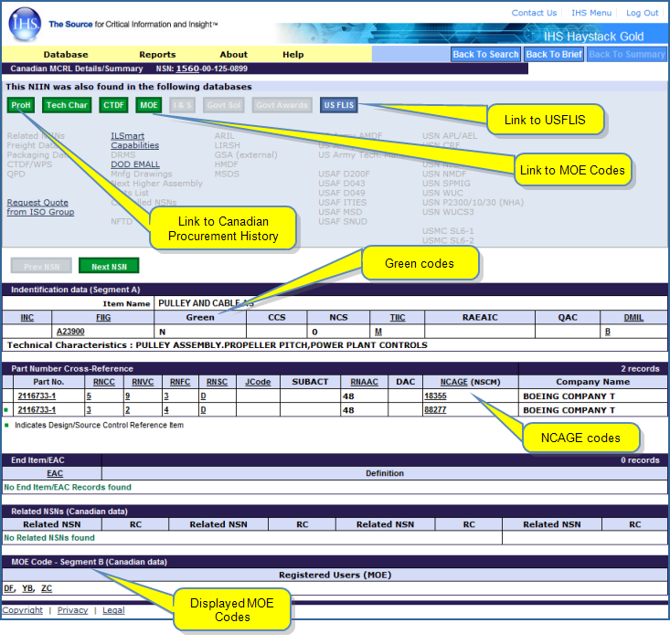
Task: Click the JCode column header link
Action: coord(258,382)
